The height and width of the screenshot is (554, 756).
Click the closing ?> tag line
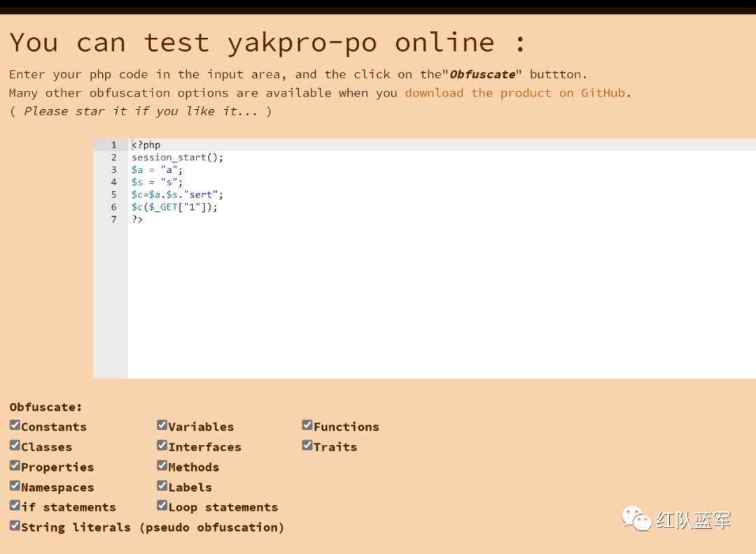(137, 220)
